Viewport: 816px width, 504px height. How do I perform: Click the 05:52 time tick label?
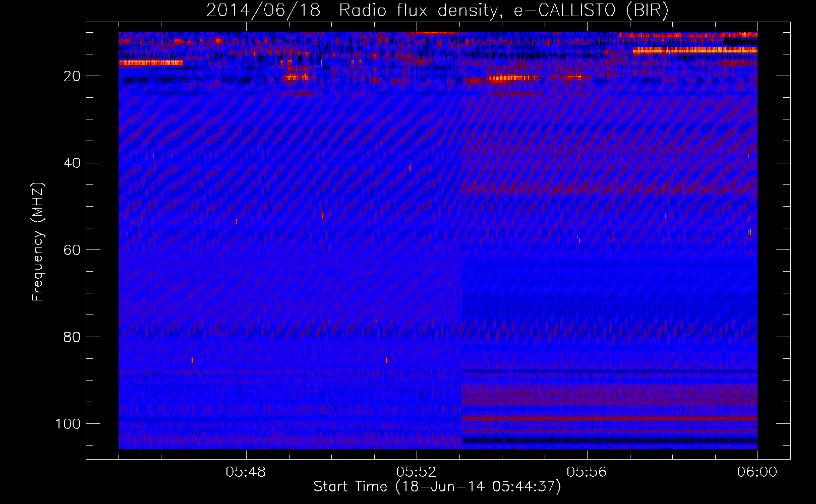pyautogui.click(x=417, y=473)
